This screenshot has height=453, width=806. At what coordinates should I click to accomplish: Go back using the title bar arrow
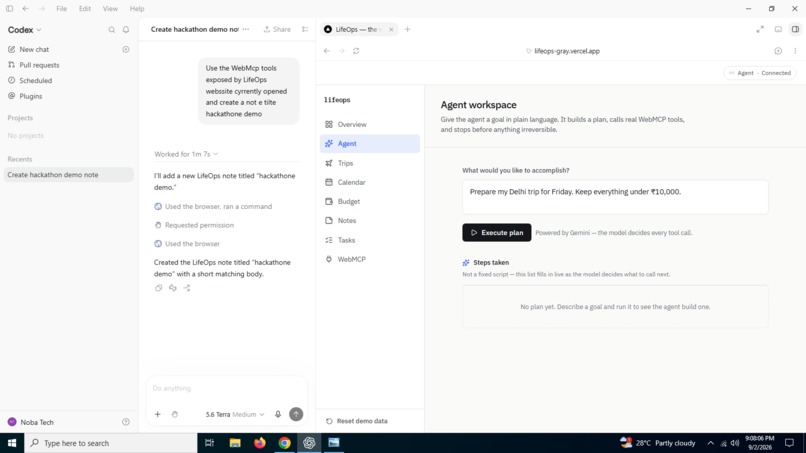click(x=25, y=9)
